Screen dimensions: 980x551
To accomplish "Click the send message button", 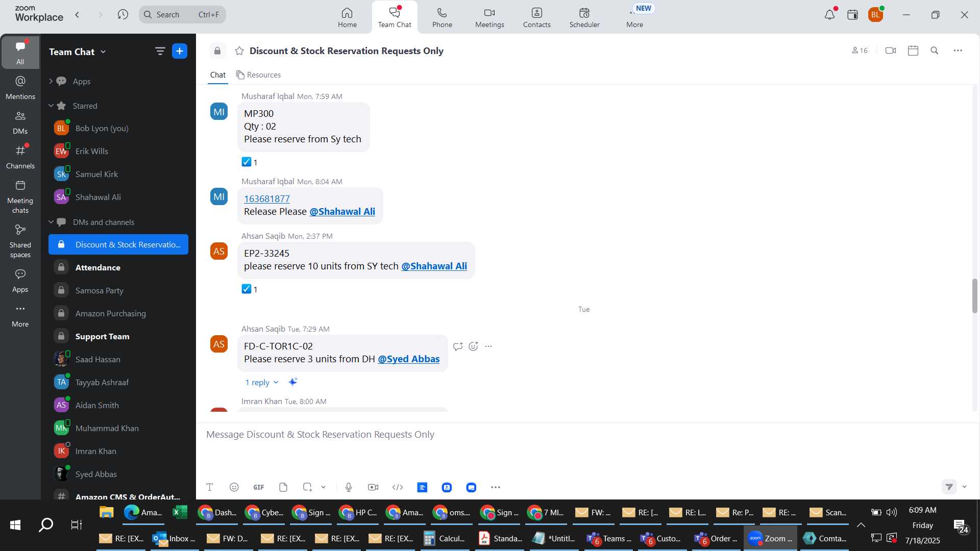I will (949, 487).
